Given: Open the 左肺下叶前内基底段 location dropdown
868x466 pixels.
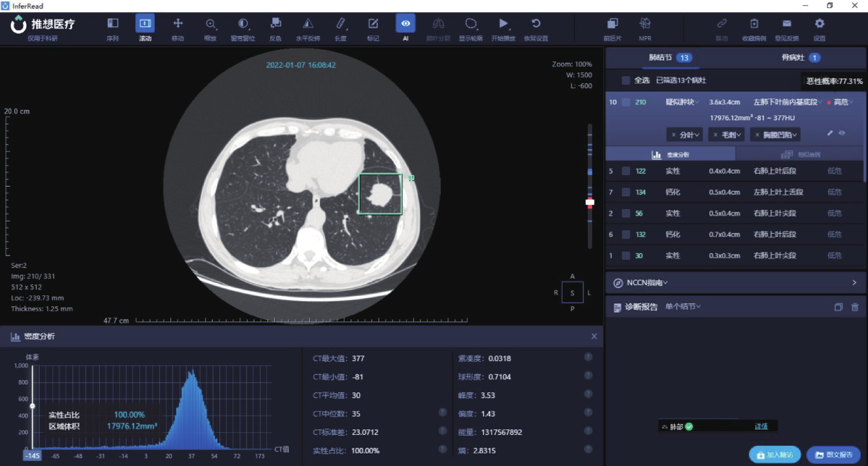Looking at the screenshot, I should 788,102.
